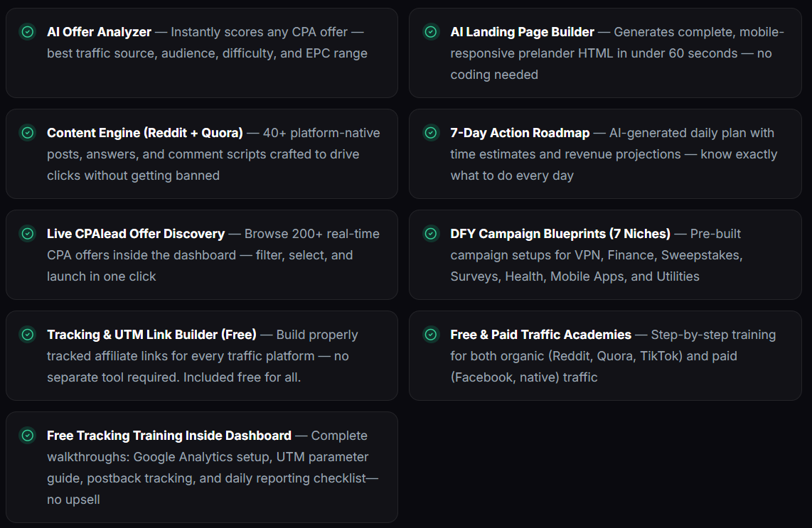The height and width of the screenshot is (528, 812).
Task: Click the check icon beside Tracking & UTM Link Builder
Action: coord(28,335)
